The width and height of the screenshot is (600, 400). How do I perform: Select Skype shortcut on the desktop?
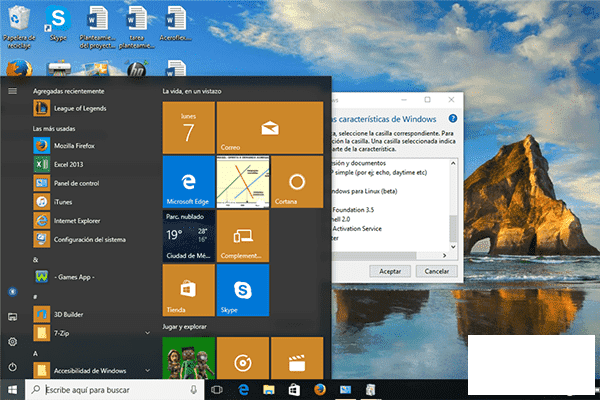pyautogui.click(x=58, y=24)
